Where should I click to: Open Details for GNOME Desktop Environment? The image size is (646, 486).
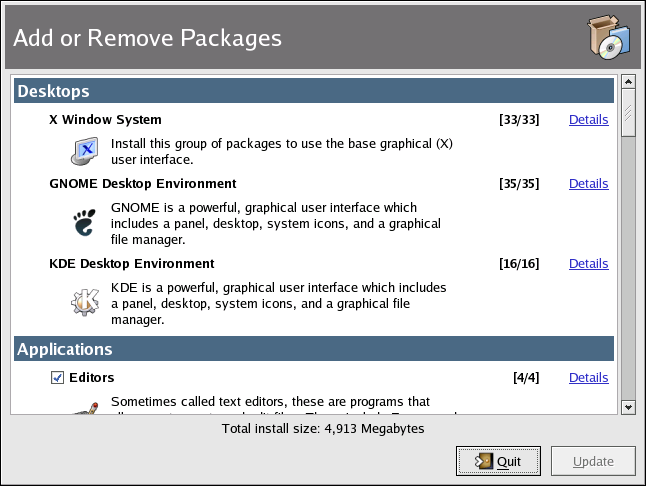click(588, 184)
